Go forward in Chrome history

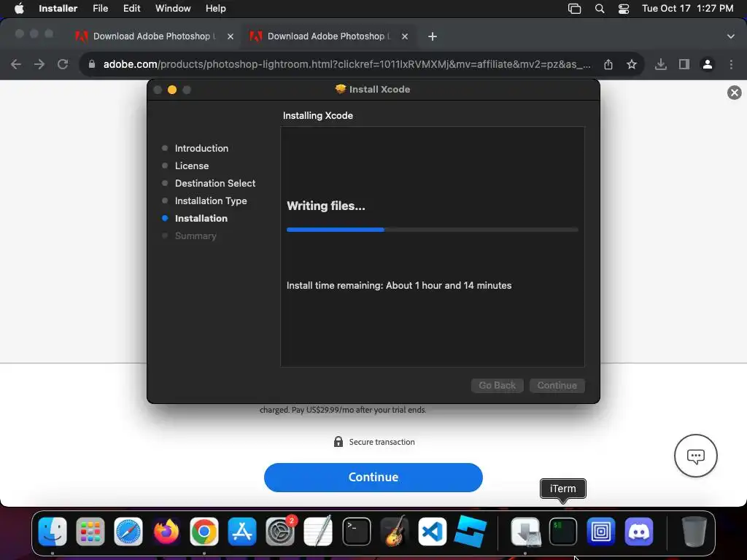coord(39,64)
